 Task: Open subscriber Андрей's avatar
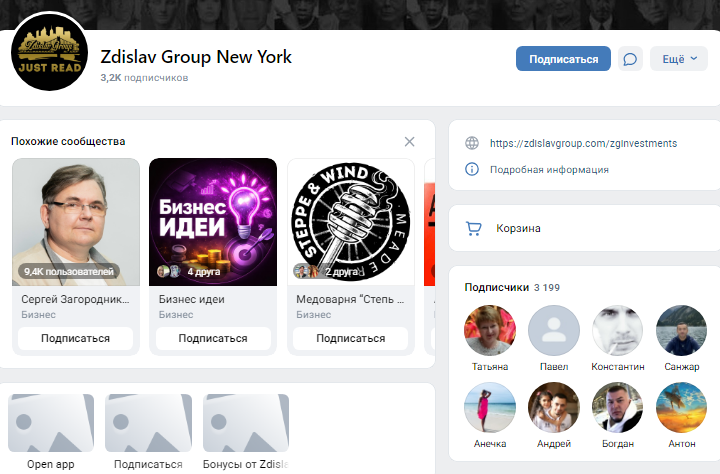554,407
